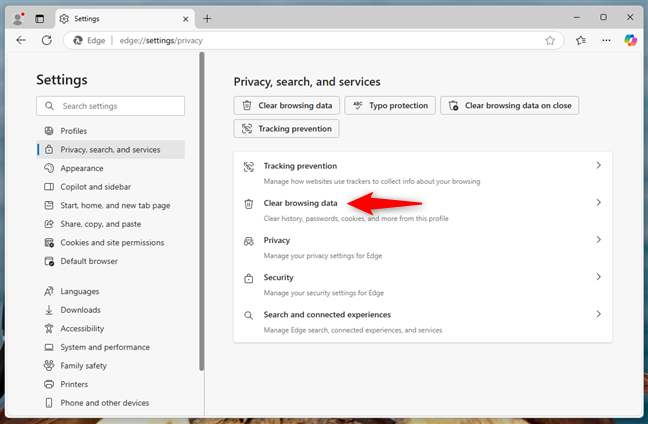Go to Copilot and sidebar settings

[110, 187]
